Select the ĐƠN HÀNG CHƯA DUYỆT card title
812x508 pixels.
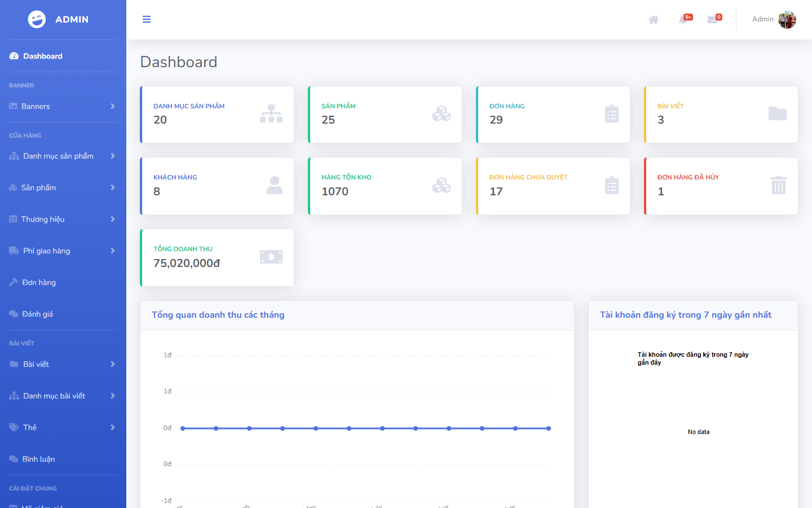click(528, 177)
